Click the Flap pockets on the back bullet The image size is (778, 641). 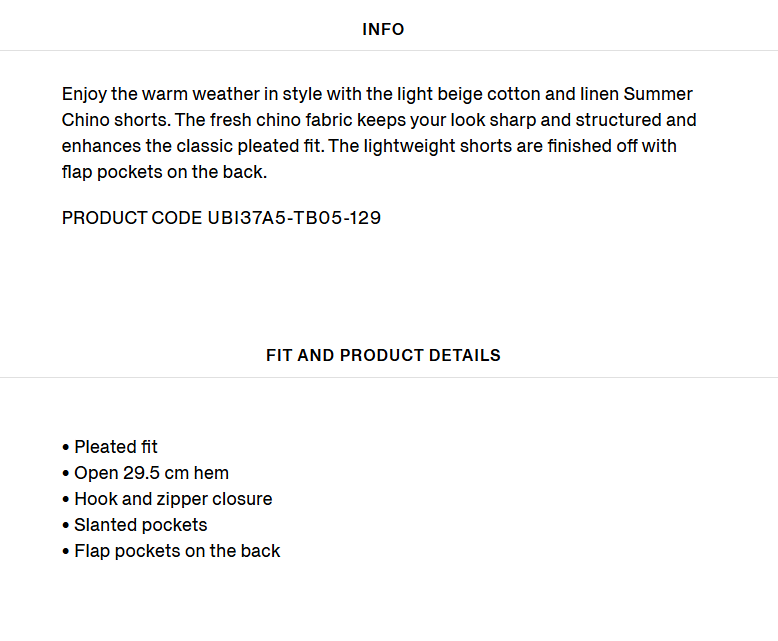[x=171, y=551]
